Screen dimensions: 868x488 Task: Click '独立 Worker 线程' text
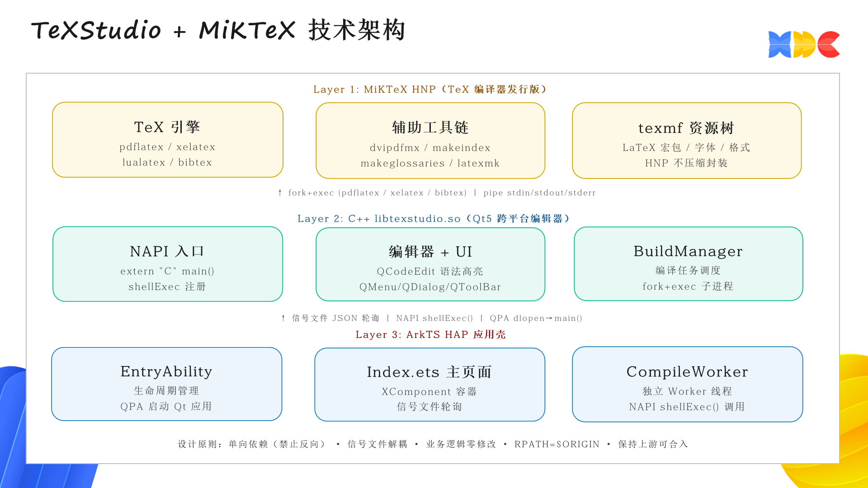688,391
